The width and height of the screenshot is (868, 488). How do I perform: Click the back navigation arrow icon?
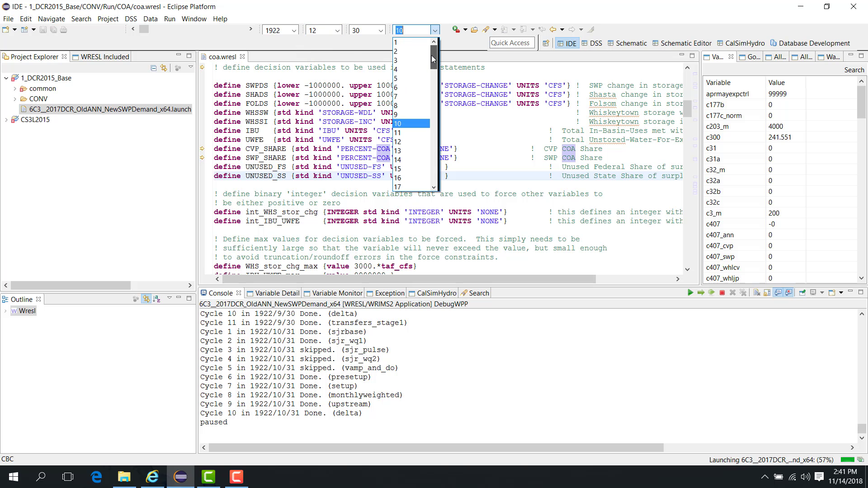553,30
